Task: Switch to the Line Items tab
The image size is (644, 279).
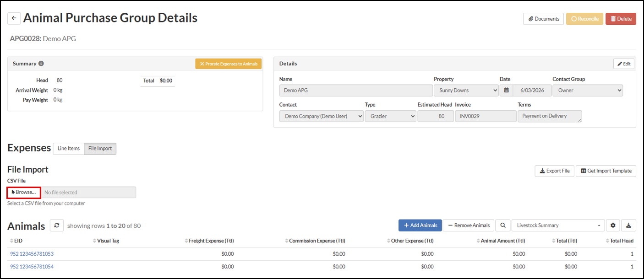Action: pyautogui.click(x=69, y=149)
